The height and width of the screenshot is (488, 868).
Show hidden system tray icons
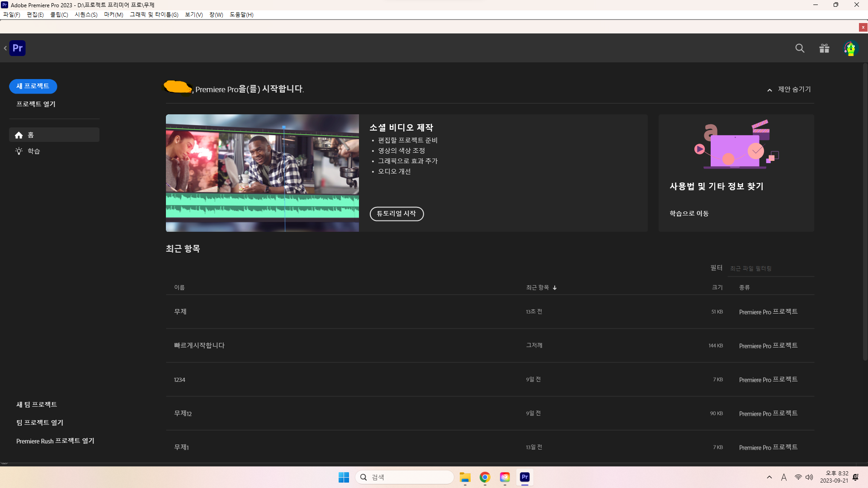click(769, 477)
